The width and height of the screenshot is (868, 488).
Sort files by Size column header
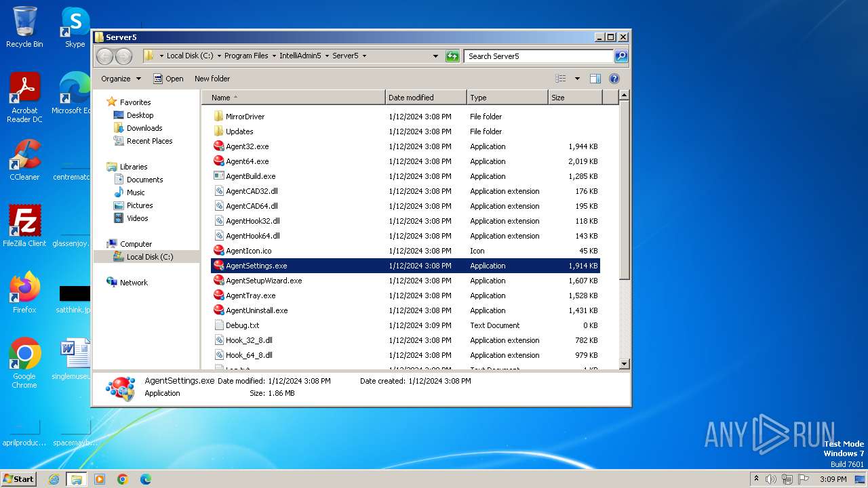(575, 98)
